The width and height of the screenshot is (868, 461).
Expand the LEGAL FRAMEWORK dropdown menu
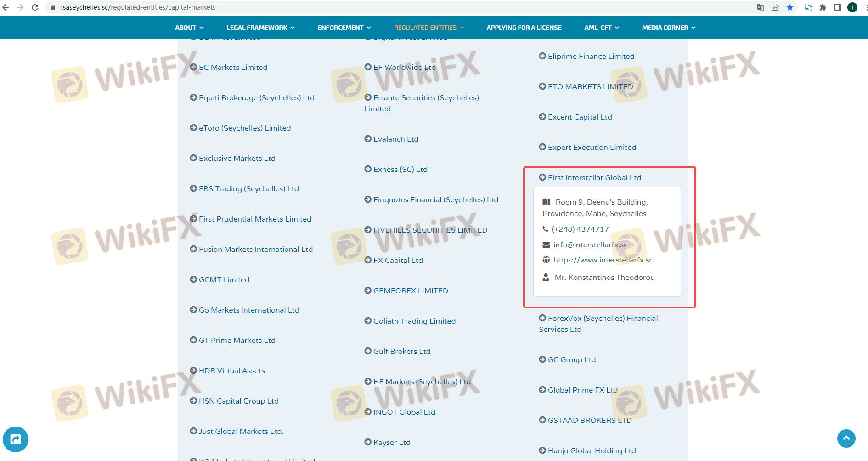click(x=260, y=28)
